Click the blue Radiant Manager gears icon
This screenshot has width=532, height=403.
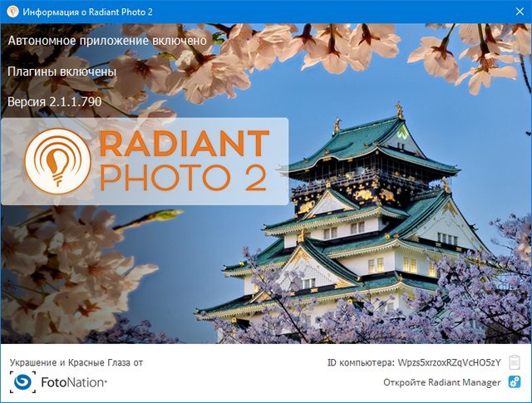(x=515, y=382)
